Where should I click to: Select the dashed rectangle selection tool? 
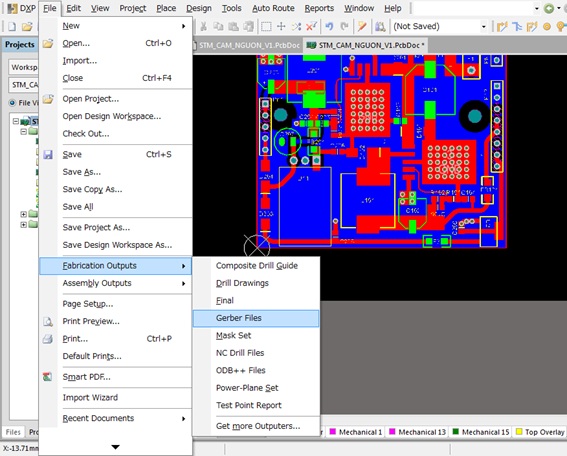pyautogui.click(x=266, y=26)
